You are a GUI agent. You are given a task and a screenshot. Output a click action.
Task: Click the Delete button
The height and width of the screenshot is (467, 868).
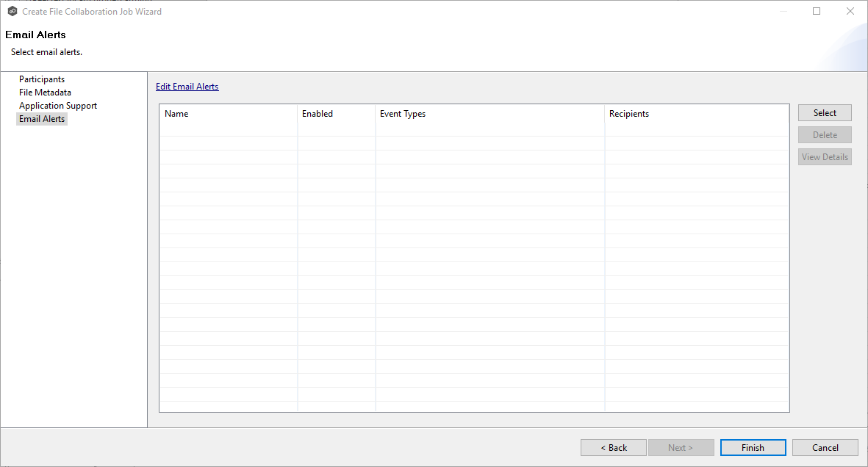point(824,134)
